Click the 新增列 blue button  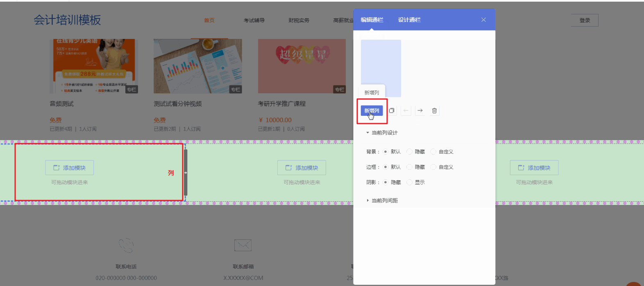coord(372,110)
